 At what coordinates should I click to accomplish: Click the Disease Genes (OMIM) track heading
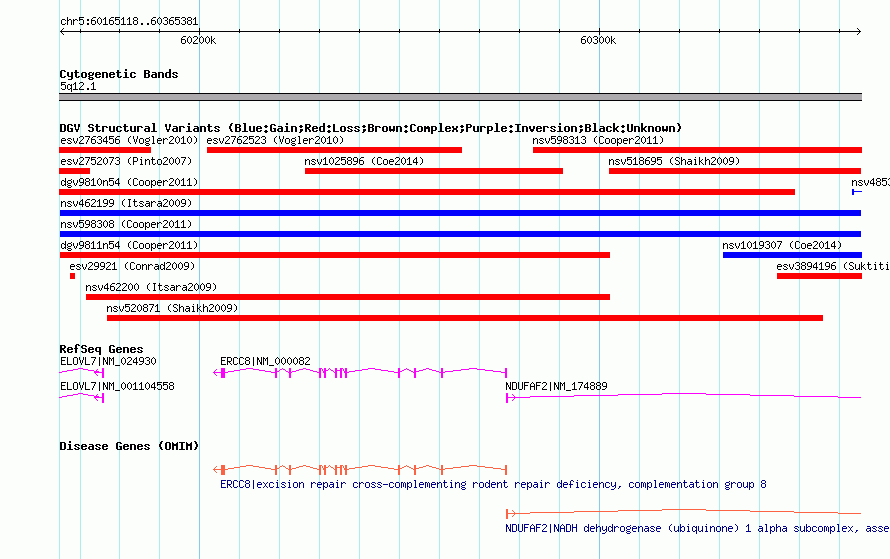point(129,446)
